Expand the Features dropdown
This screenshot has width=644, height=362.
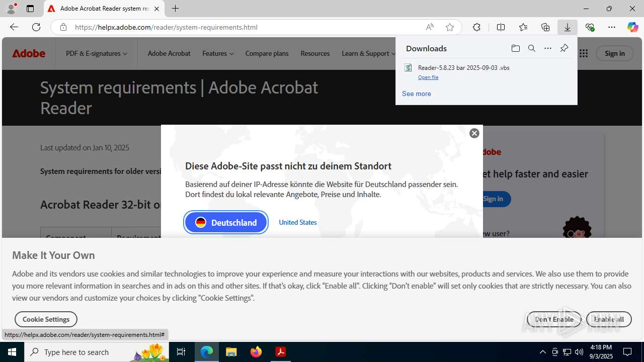218,53
